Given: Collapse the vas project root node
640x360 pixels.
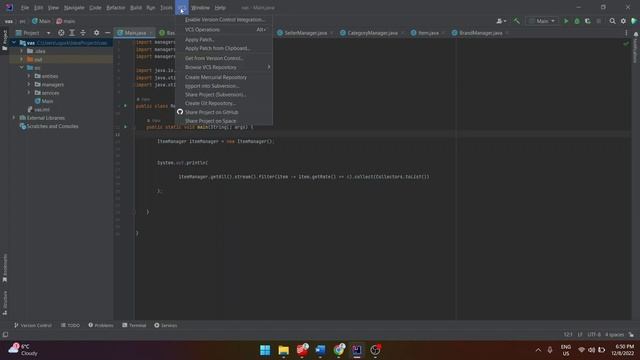Looking at the screenshot, I should (x=14, y=43).
